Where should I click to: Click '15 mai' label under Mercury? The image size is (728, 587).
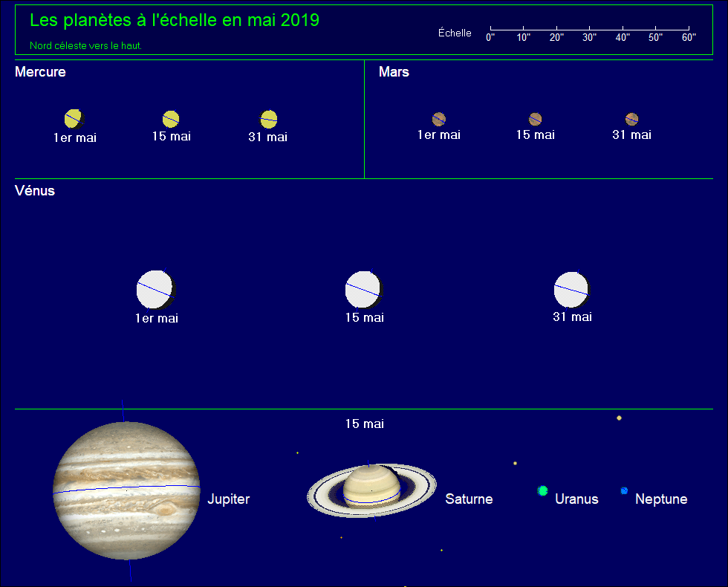(172, 136)
